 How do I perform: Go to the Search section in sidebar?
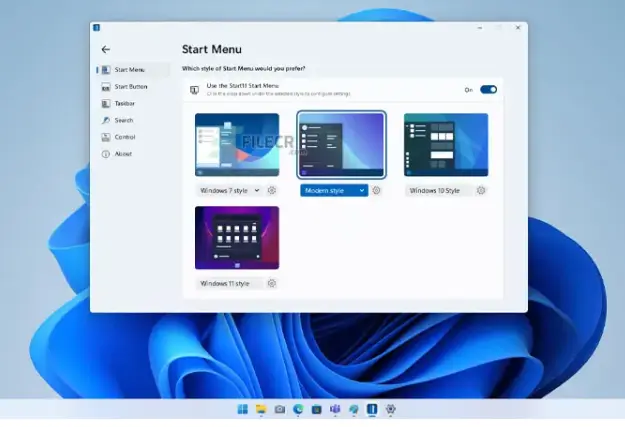click(x=123, y=120)
